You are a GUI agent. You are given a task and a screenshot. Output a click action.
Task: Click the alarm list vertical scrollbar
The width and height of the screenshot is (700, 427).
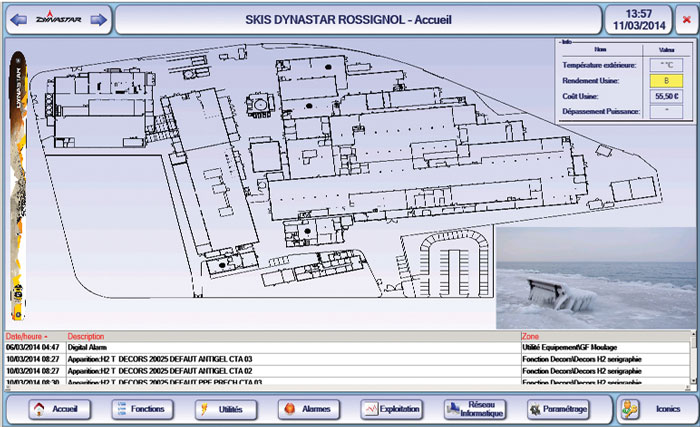tap(693, 357)
